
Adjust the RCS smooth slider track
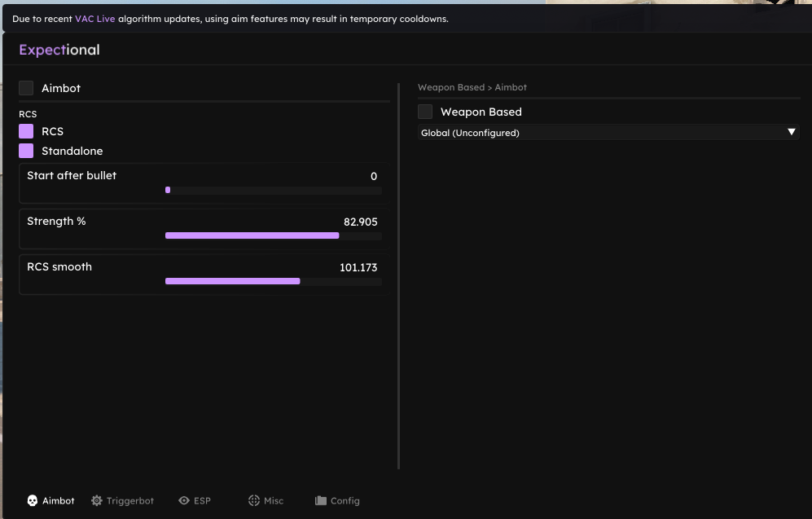click(x=274, y=281)
